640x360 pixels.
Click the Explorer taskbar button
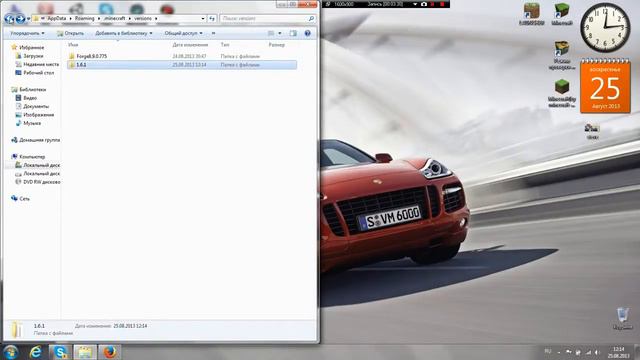pos(85,352)
